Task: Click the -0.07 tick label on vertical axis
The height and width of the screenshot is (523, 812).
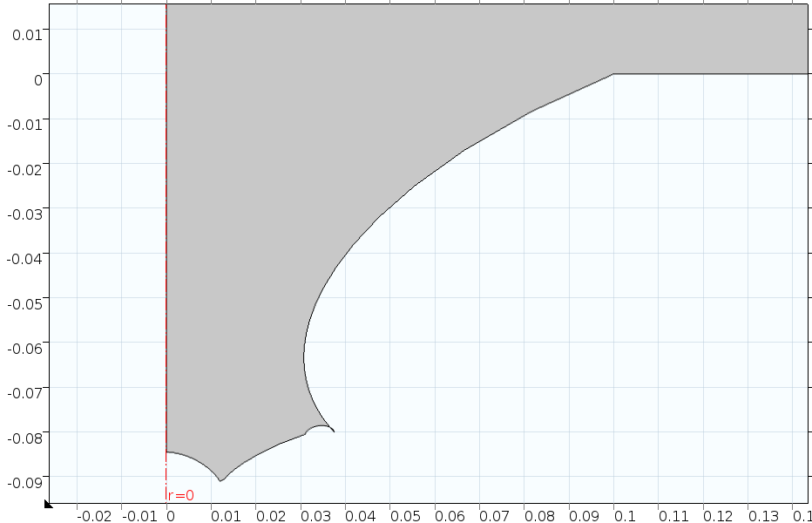Action: click(25, 392)
